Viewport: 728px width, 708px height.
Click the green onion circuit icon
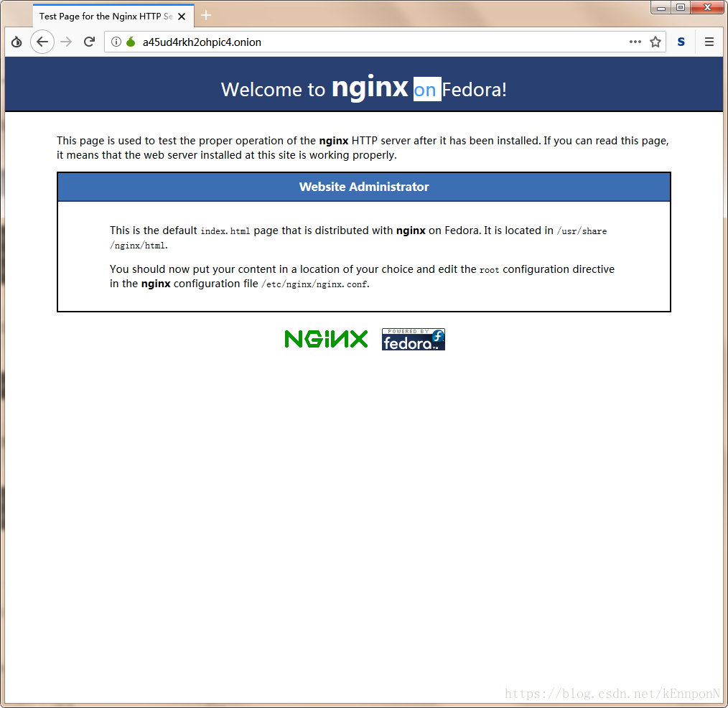(131, 42)
